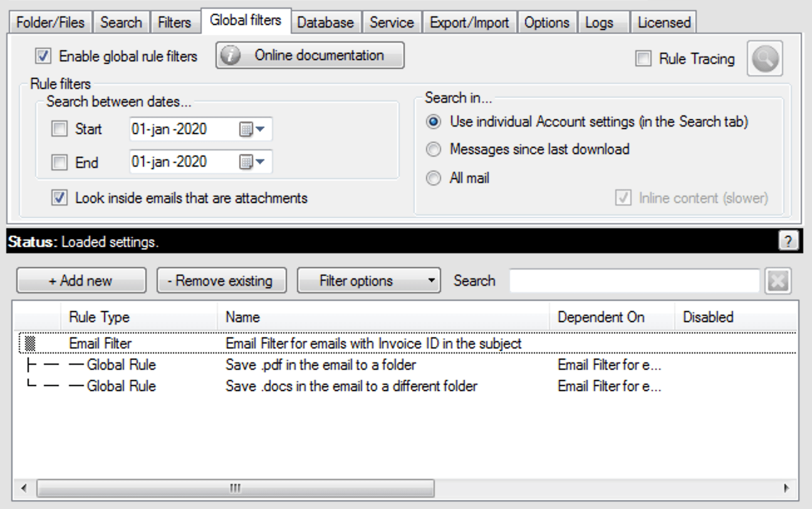Click the rule Search input field
Screen dimensions: 812x509
click(634, 281)
